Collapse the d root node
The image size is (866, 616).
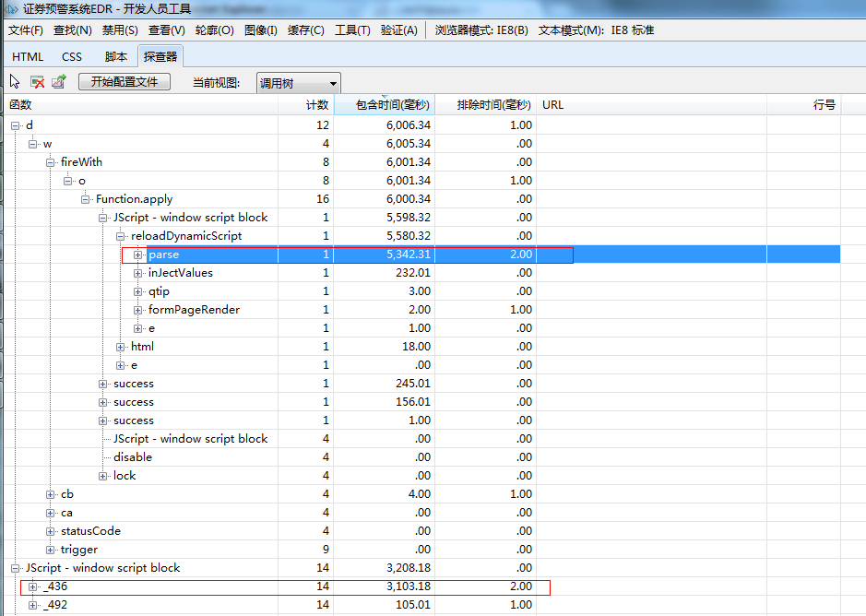(x=16, y=126)
